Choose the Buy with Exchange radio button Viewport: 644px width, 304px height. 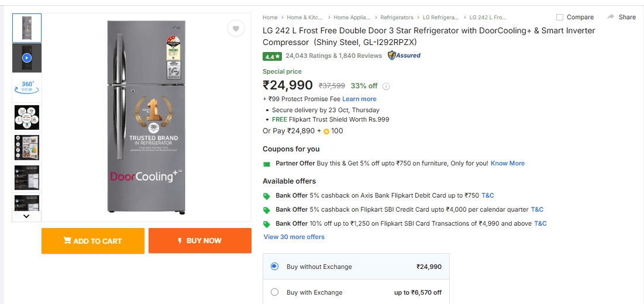point(275,292)
